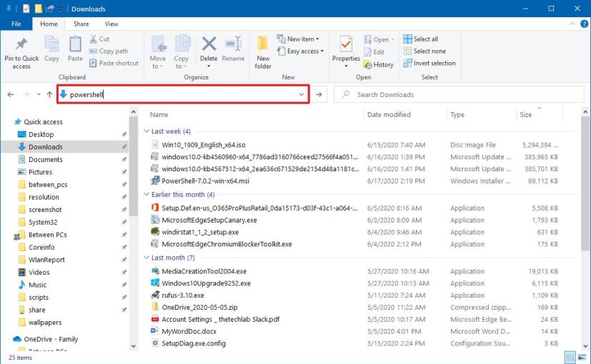Expand the address bar history dropdown

click(301, 94)
